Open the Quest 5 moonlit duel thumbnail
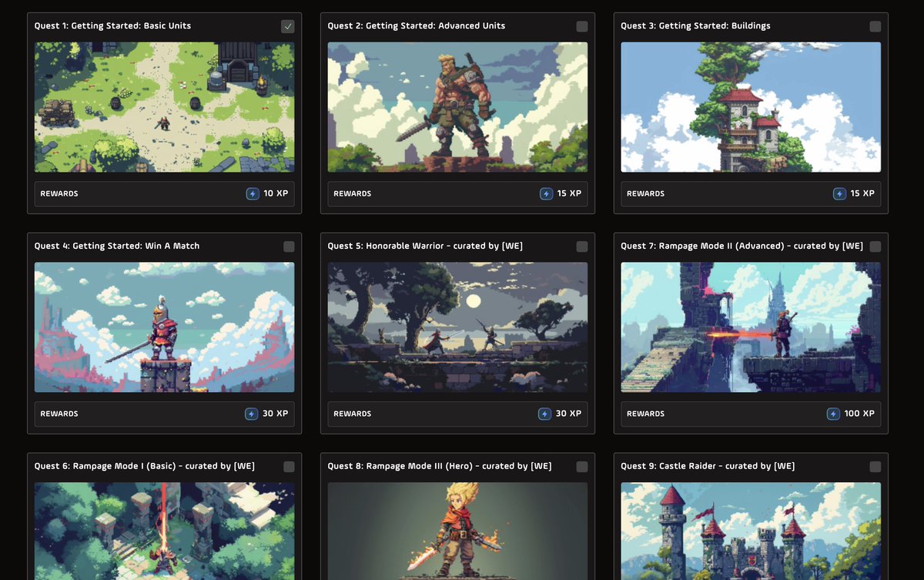924x580 pixels. coord(457,327)
